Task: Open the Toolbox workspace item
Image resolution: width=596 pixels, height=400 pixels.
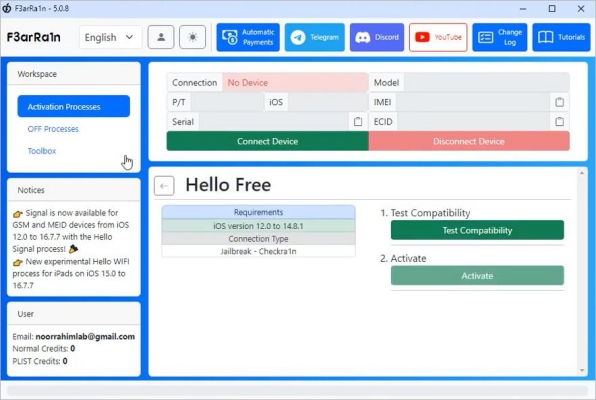Action: click(42, 151)
